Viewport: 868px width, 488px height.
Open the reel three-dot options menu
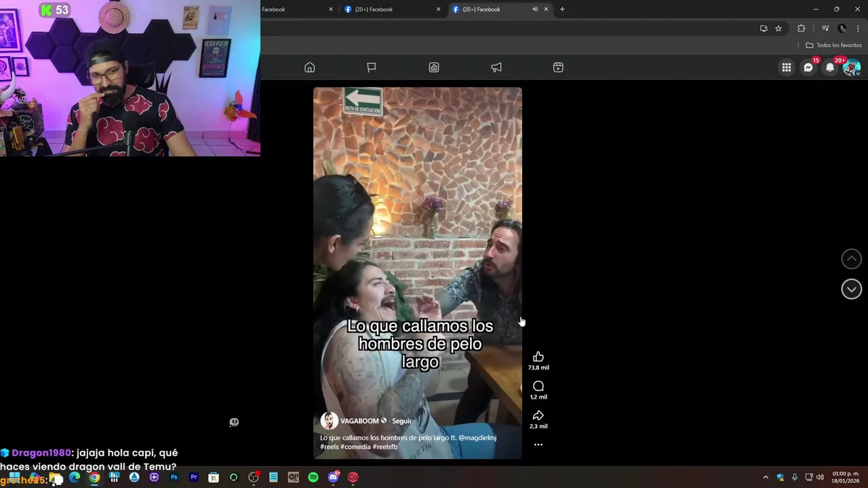tap(538, 445)
